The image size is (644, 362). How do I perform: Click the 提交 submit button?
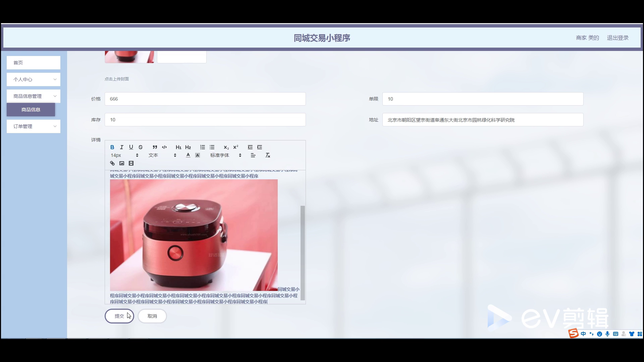coord(119,316)
